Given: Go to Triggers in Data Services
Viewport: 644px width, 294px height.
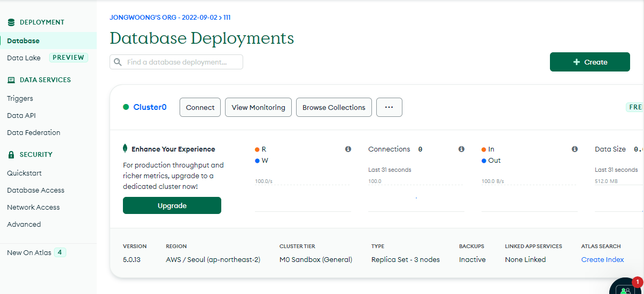Looking at the screenshot, I should tap(20, 98).
